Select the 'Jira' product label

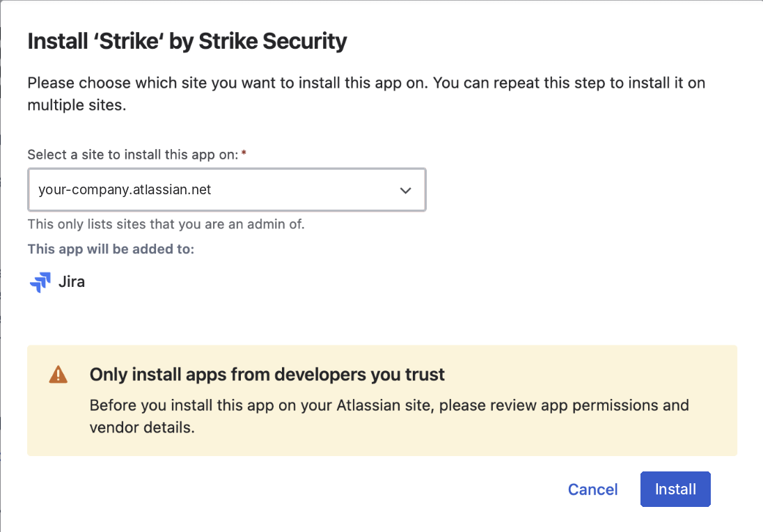72,282
